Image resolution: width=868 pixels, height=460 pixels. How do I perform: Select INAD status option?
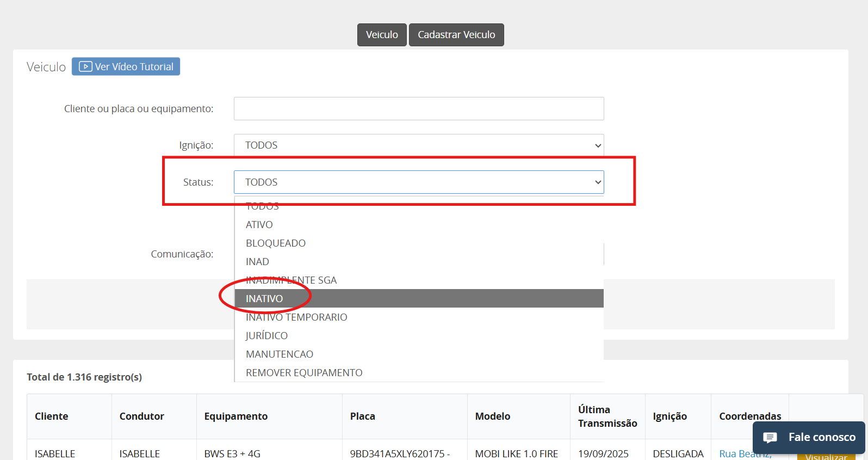tap(257, 262)
